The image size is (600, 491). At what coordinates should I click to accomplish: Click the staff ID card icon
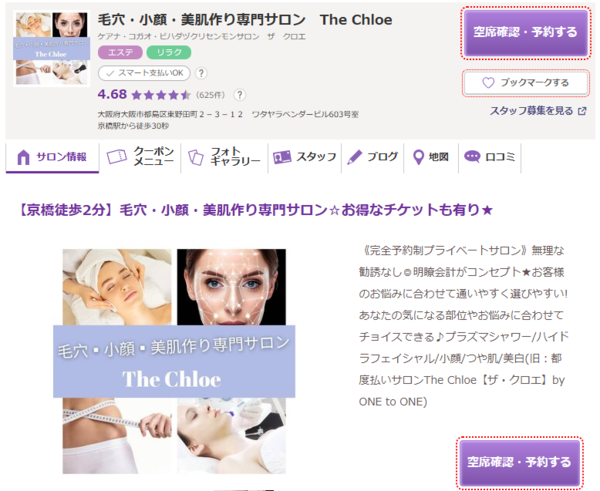pos(282,157)
